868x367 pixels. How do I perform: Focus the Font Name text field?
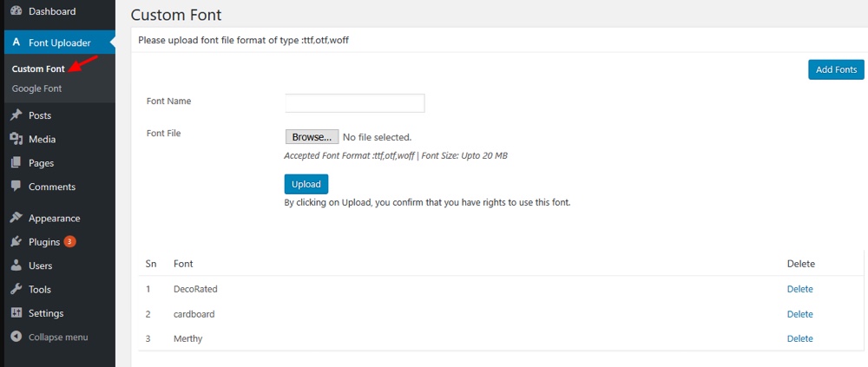click(354, 103)
